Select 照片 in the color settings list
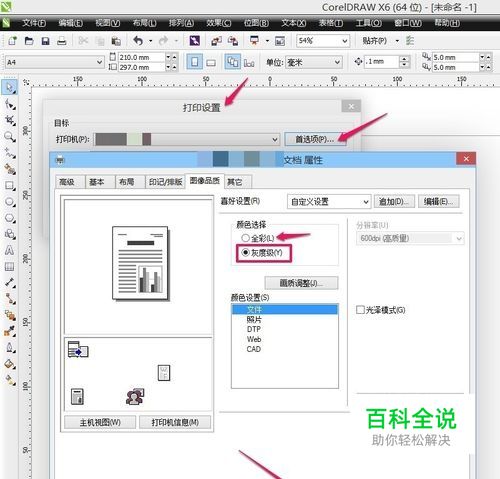Image resolution: width=500 pixels, height=479 pixels. coord(285,319)
